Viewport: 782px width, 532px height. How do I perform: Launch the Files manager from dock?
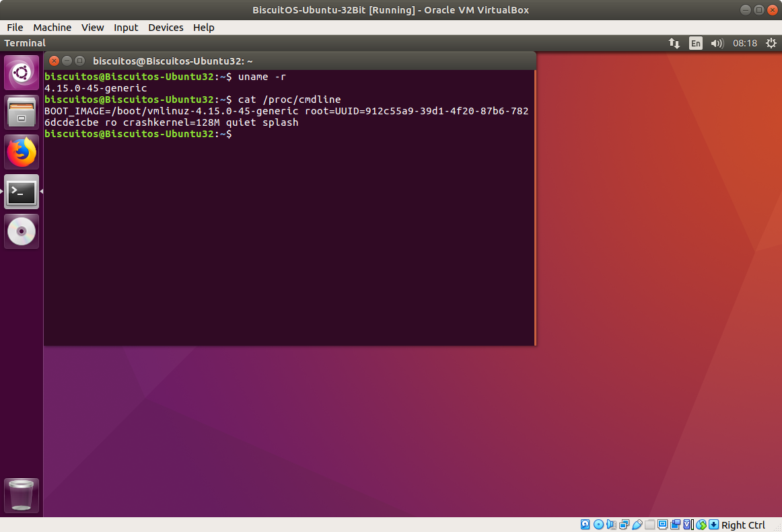tap(22, 112)
